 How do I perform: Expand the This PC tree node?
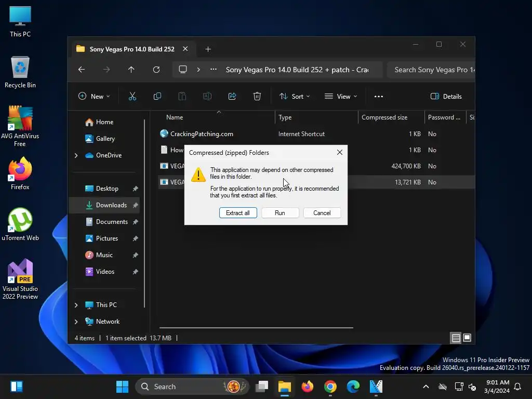point(76,305)
